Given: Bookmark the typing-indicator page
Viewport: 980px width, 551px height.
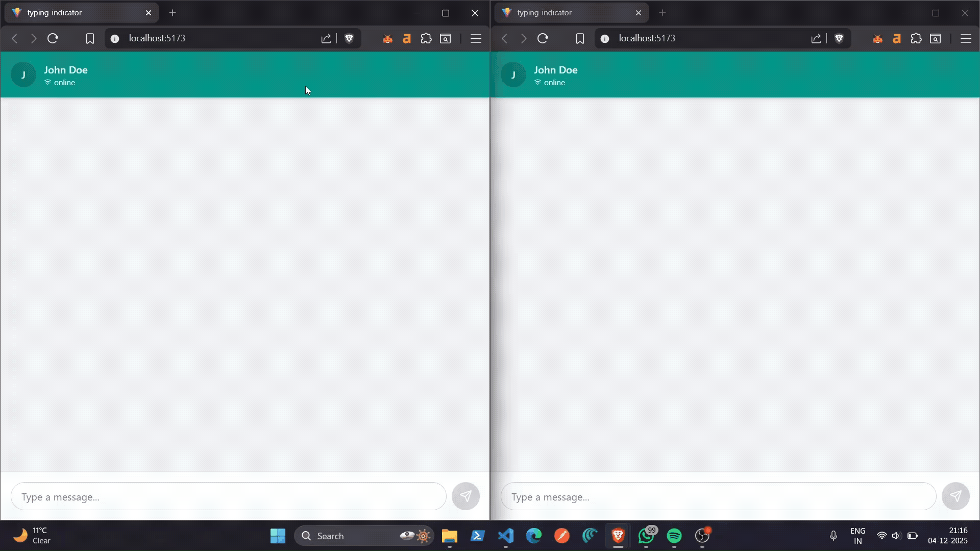Looking at the screenshot, I should (90, 38).
